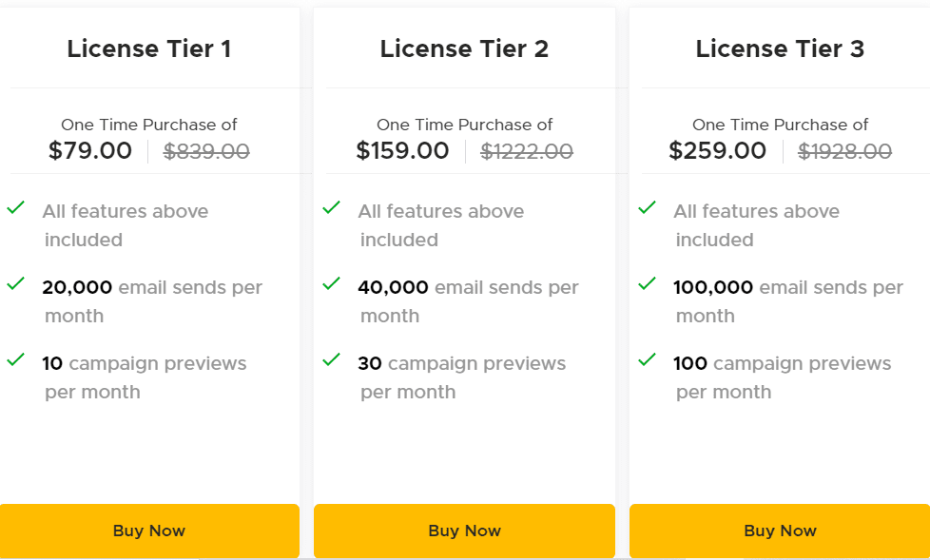Click the checkmark next to 20,000 email sends
Screen dimensions: 930x560
point(16,282)
